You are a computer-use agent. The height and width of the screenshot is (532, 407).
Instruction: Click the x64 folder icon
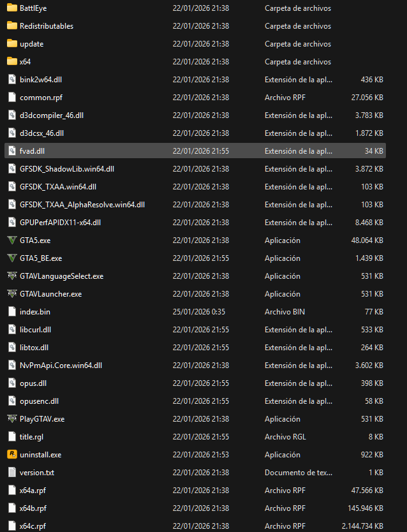11,62
